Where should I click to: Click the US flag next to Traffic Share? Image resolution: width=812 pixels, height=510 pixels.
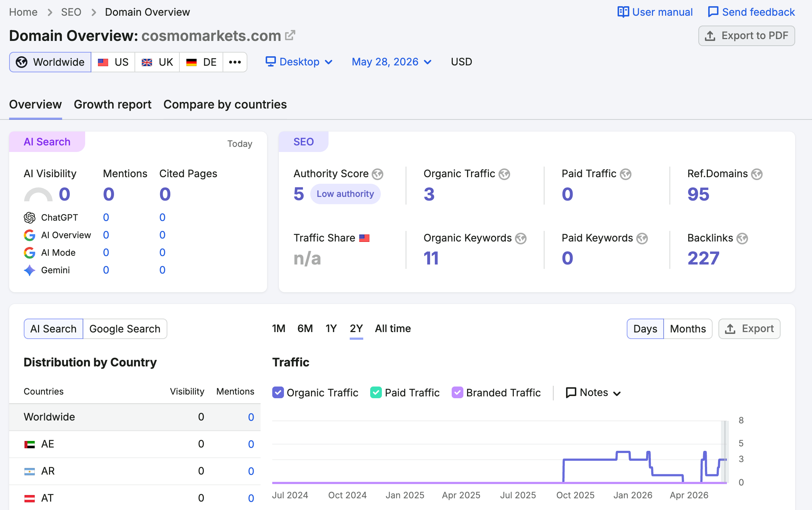tap(364, 238)
